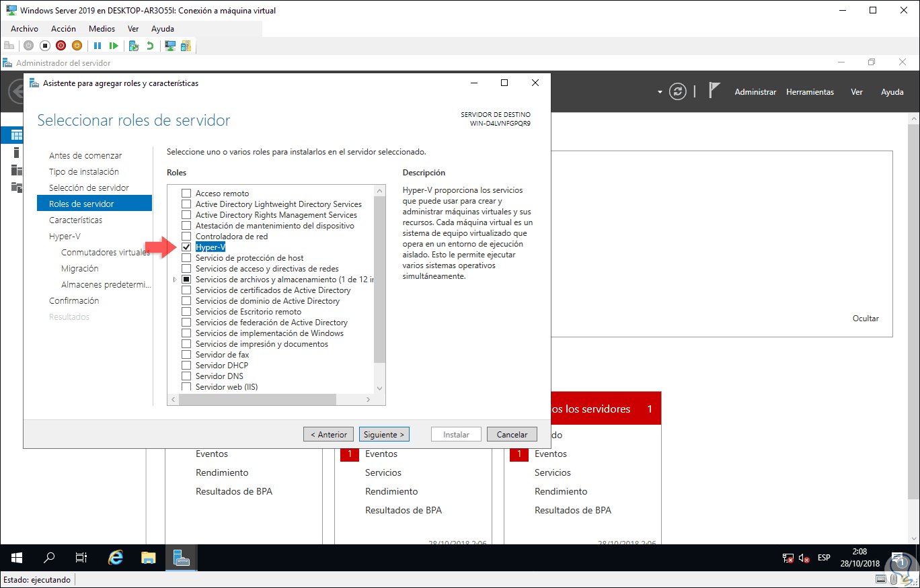Open the Herramientas menu in Server Manager
Image resolution: width=920 pixels, height=588 pixels.
click(810, 92)
